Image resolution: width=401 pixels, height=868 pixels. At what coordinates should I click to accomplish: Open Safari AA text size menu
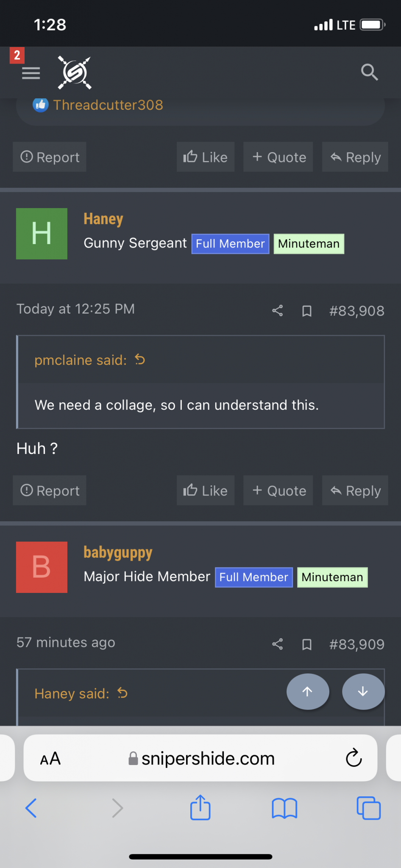[x=50, y=758]
